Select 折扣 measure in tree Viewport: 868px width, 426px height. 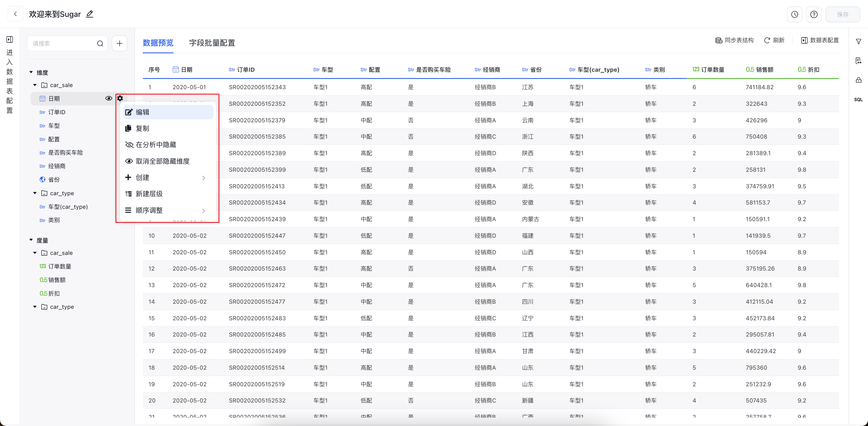coord(54,293)
